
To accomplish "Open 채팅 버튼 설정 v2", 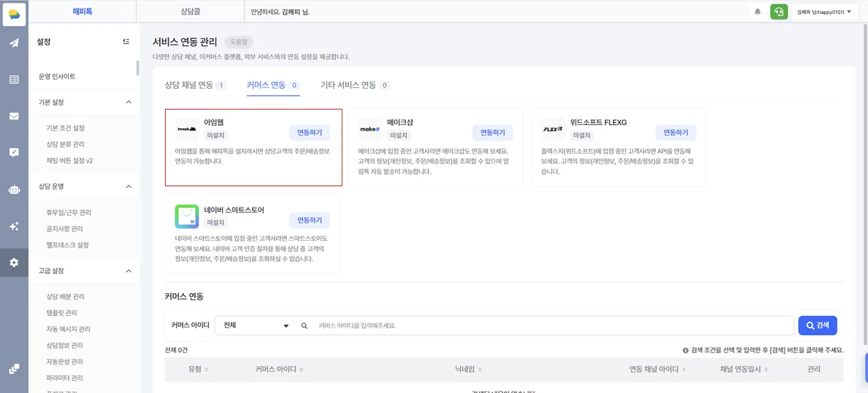I will (70, 161).
